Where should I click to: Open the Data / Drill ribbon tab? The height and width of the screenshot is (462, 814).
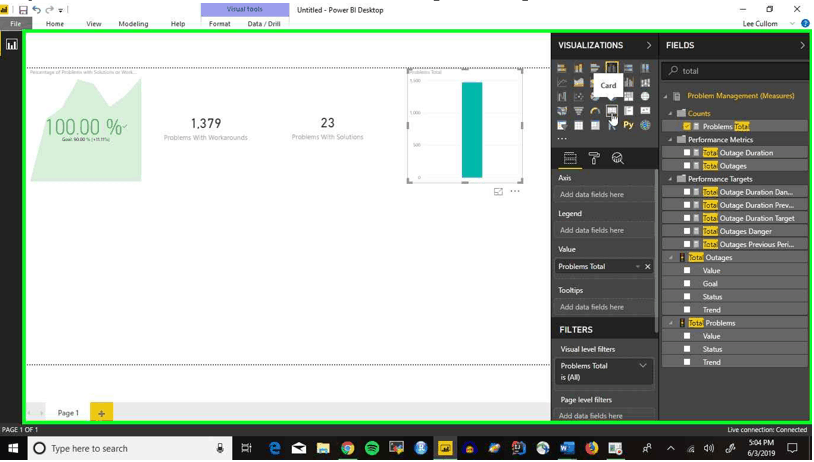264,23
